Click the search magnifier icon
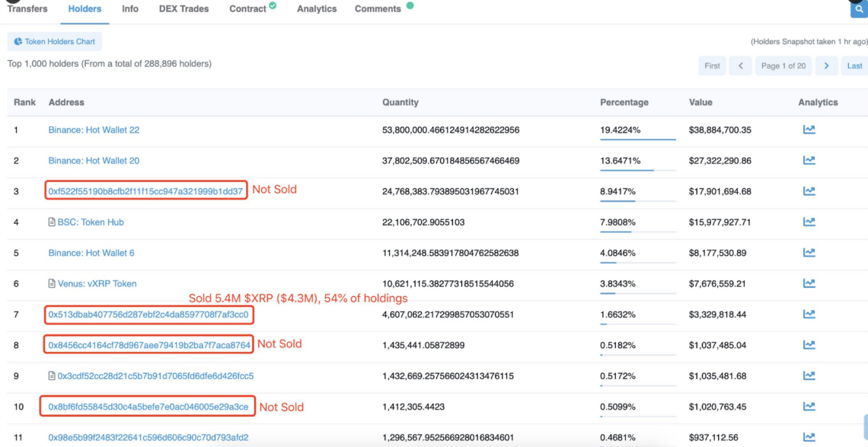This screenshot has width=868, height=447. click(859, 9)
